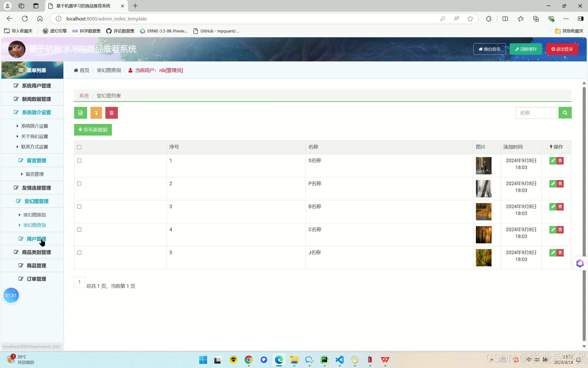Delete row C名称 with red trash icon
588x368 pixels.
(x=560, y=230)
